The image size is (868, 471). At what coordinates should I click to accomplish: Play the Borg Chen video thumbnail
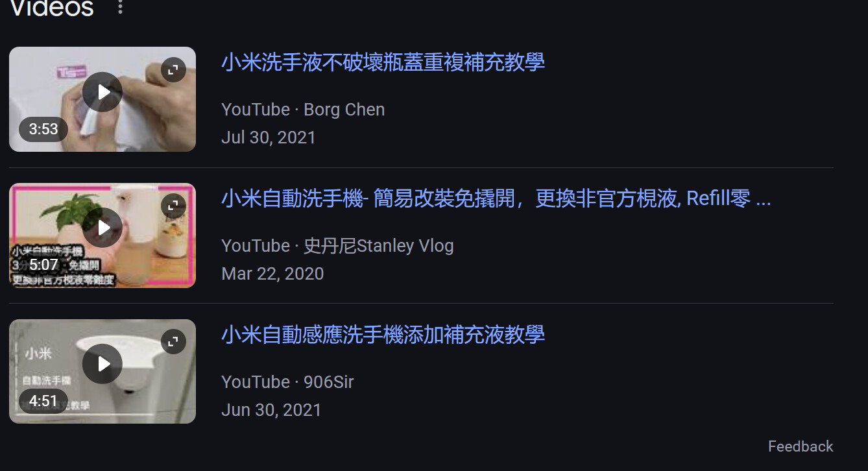[x=102, y=92]
